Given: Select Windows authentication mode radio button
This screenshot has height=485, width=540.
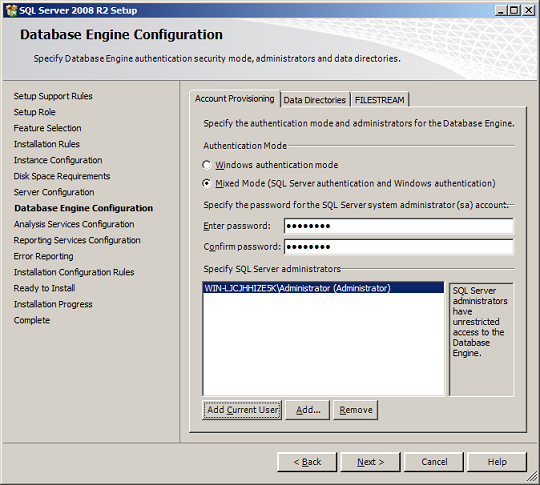Looking at the screenshot, I should pyautogui.click(x=207, y=165).
